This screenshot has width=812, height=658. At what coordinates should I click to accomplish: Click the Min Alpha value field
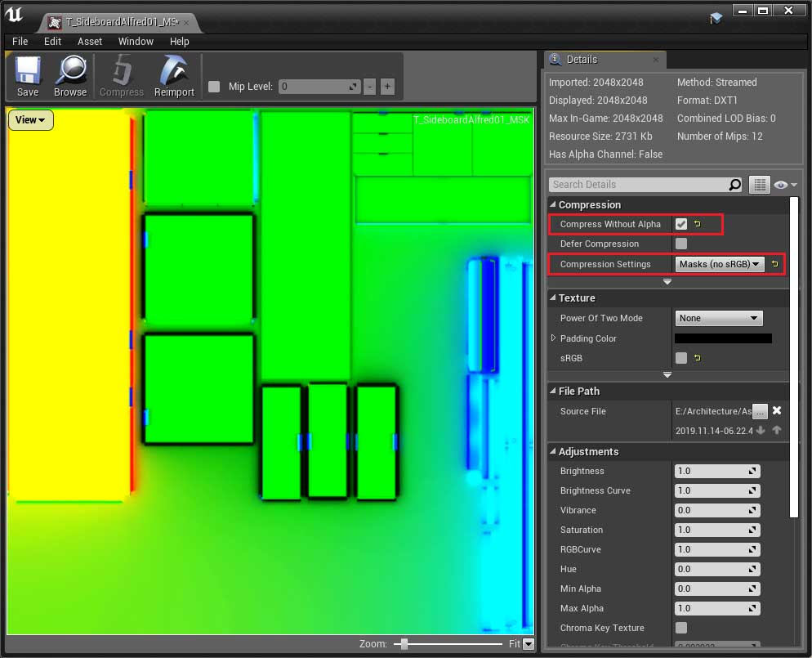pyautogui.click(x=717, y=589)
